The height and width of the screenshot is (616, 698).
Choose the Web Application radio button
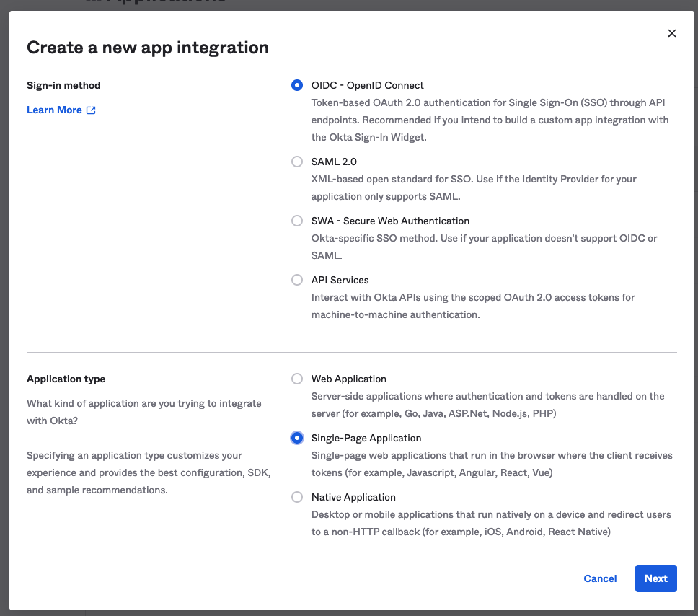297,379
